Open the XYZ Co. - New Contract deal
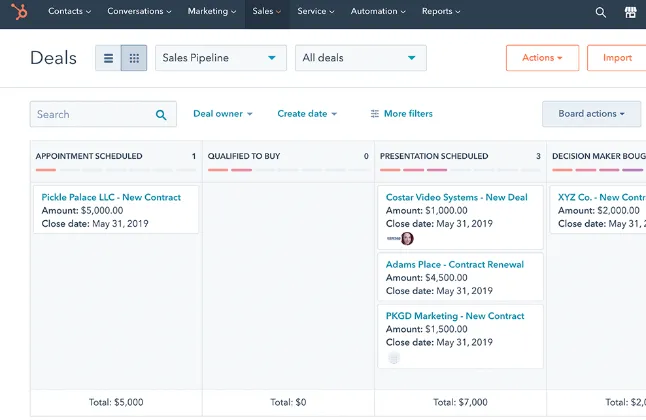This screenshot has width=646, height=420. click(x=602, y=197)
